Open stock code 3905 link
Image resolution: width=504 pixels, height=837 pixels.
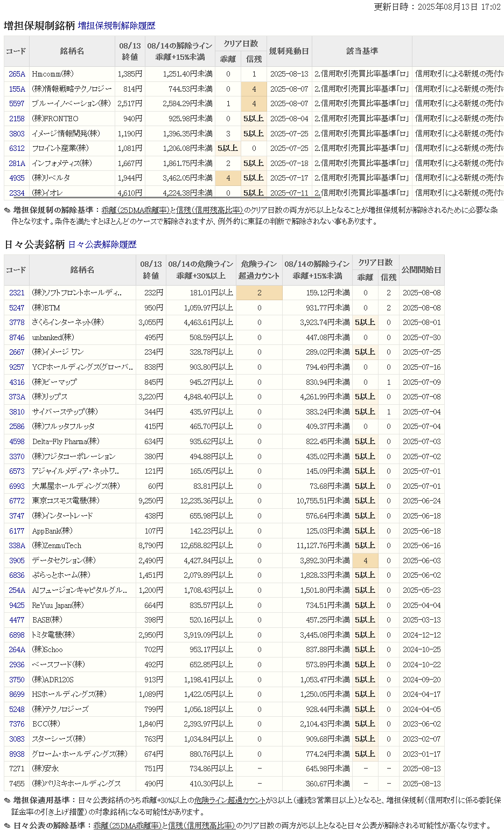tap(17, 561)
